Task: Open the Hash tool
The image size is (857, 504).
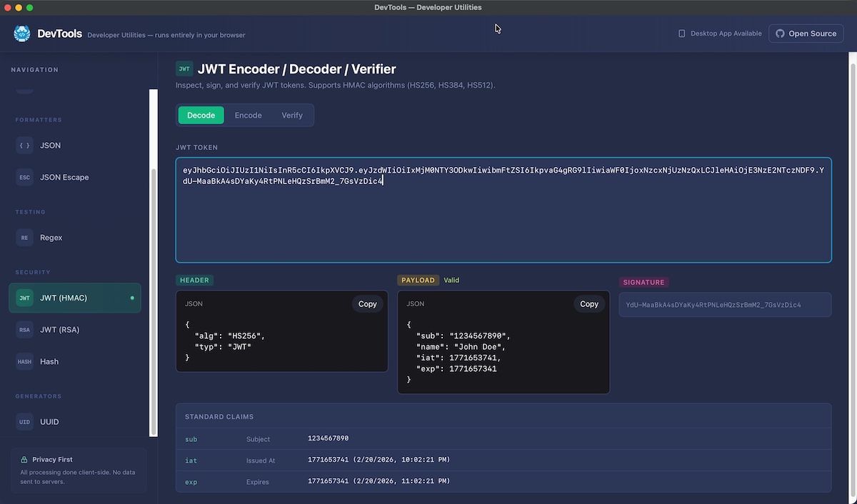Action: coord(75,361)
